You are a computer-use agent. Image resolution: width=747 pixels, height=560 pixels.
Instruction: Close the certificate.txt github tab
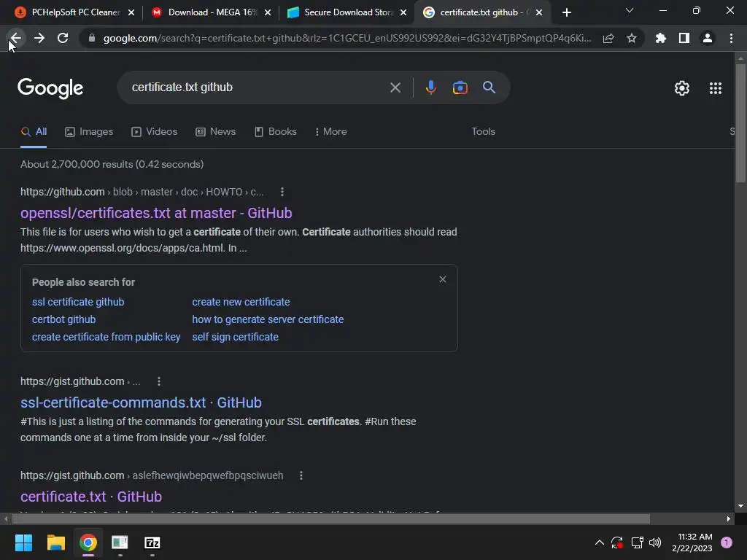click(x=539, y=12)
